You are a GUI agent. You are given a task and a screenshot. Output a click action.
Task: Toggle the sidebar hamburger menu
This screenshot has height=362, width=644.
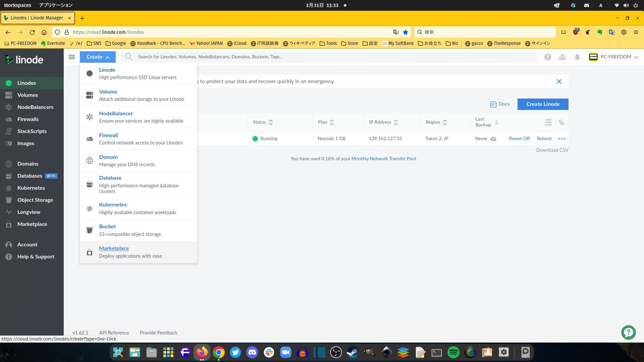(x=72, y=57)
